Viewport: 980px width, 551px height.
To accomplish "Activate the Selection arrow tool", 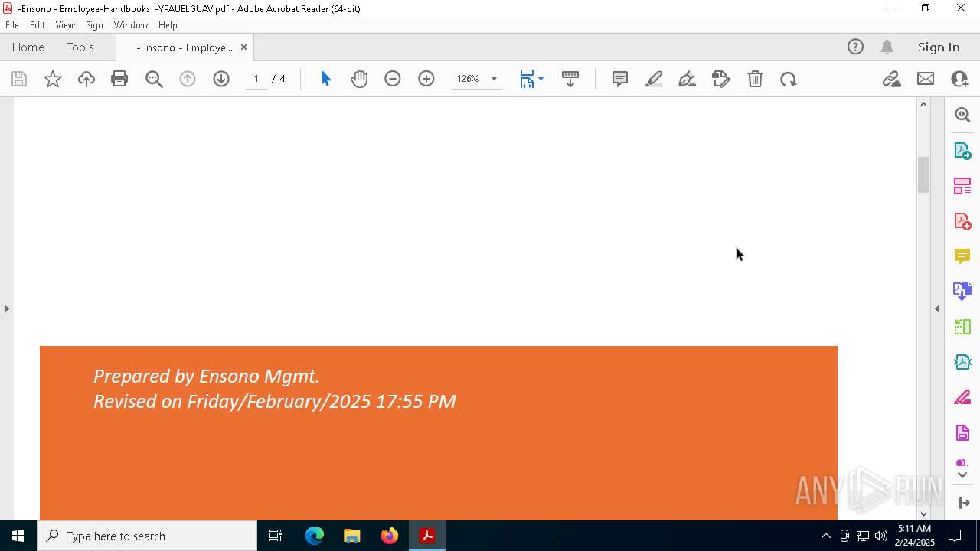I will click(325, 79).
